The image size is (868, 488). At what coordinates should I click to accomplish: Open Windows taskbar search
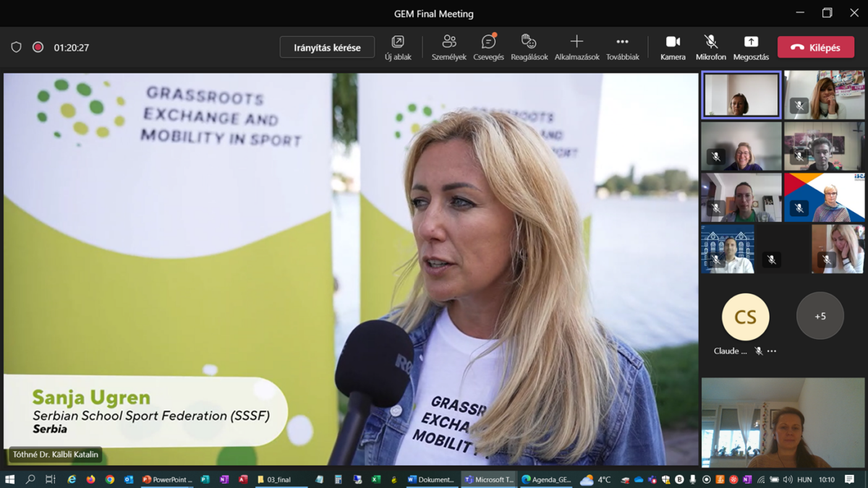[30, 479]
